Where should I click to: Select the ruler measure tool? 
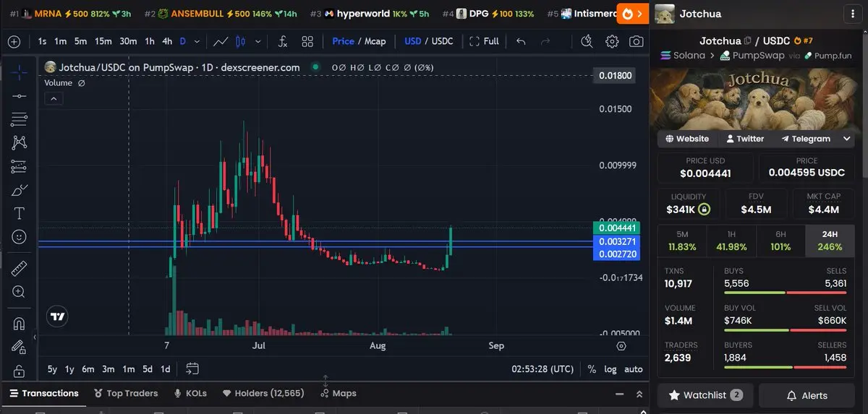pyautogui.click(x=20, y=268)
